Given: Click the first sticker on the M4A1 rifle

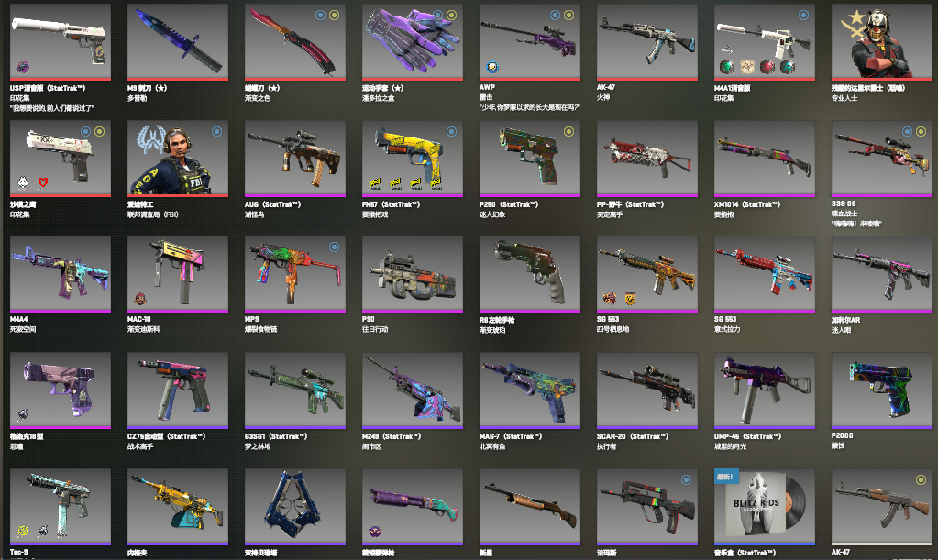Looking at the screenshot, I should pos(727,66).
